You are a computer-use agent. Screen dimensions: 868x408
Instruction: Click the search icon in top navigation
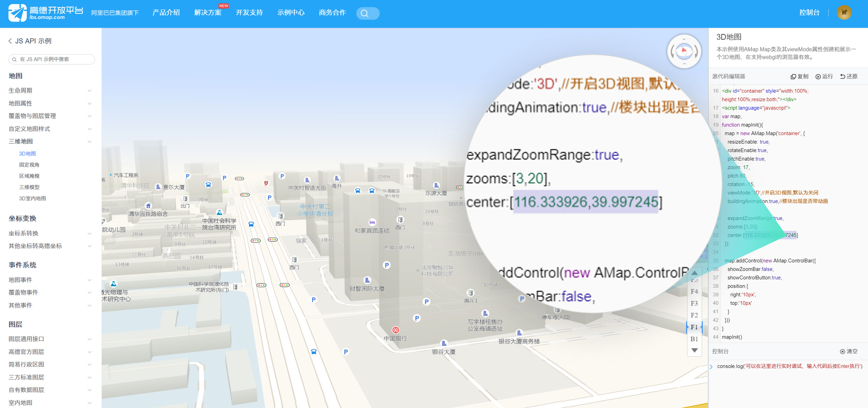tap(365, 13)
